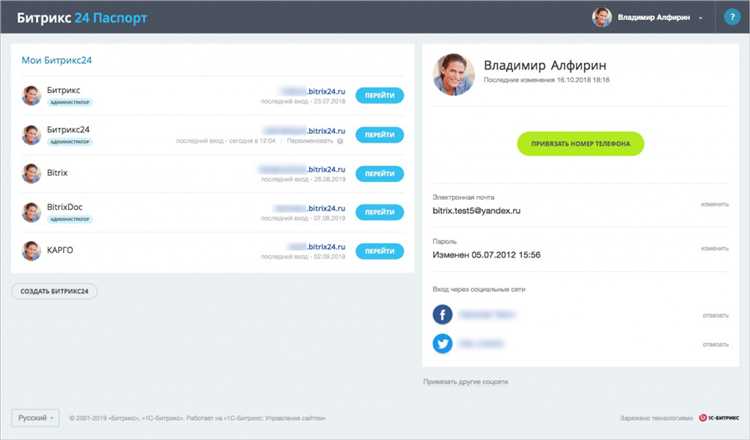Click the 1C-Bitrix logo in footer
The width and height of the screenshot is (750, 440).
[719, 418]
